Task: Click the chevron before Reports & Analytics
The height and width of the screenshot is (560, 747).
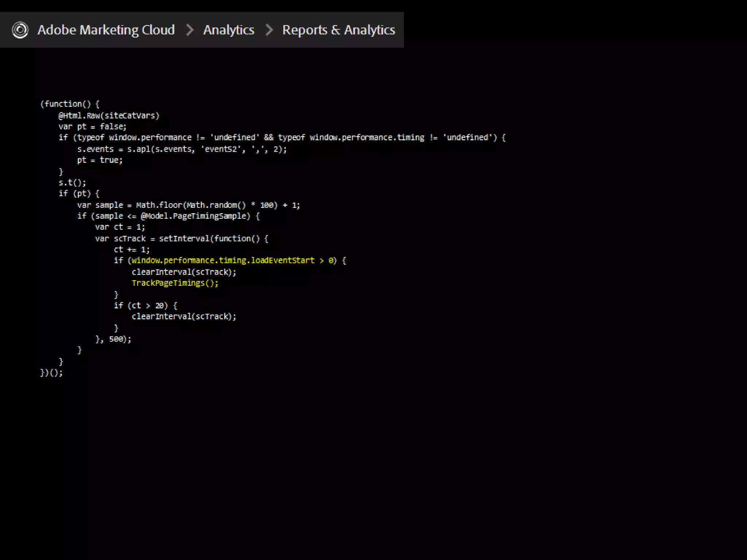Action: [x=269, y=30]
